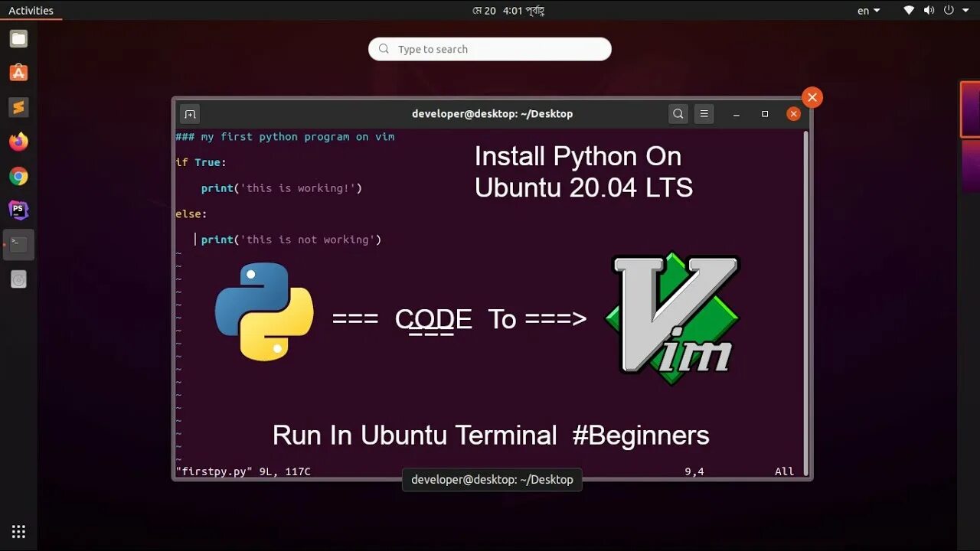980x551 pixels.
Task: Open the terminal hamburger menu
Action: pyautogui.click(x=704, y=114)
